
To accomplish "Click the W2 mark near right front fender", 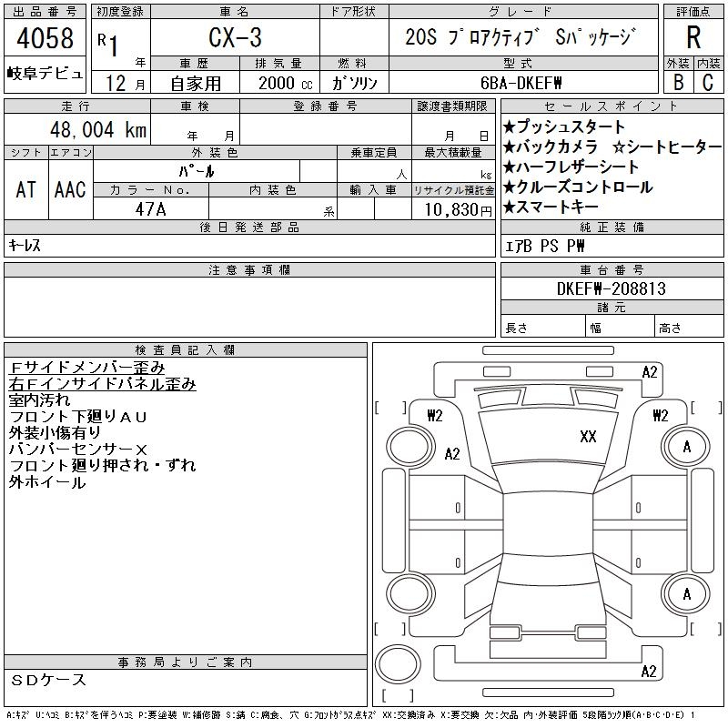I will coord(661,415).
